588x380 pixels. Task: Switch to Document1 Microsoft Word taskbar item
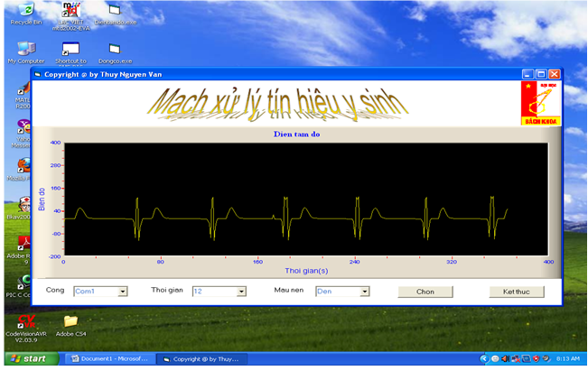click(x=110, y=358)
